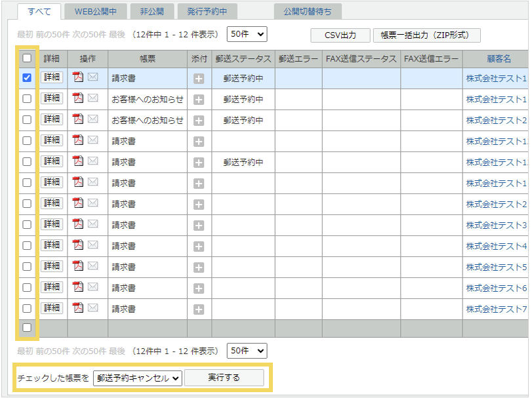Click 帳票一括出力 (ZIP形式) button
The height and width of the screenshot is (398, 532).
click(x=426, y=35)
